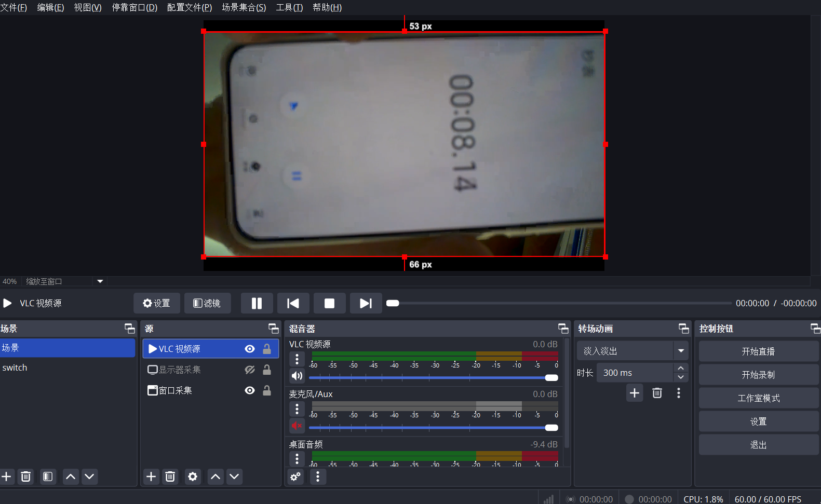Screen dimensions: 821x504
Task: Open the 视图(V) menu
Action: tap(88, 7)
